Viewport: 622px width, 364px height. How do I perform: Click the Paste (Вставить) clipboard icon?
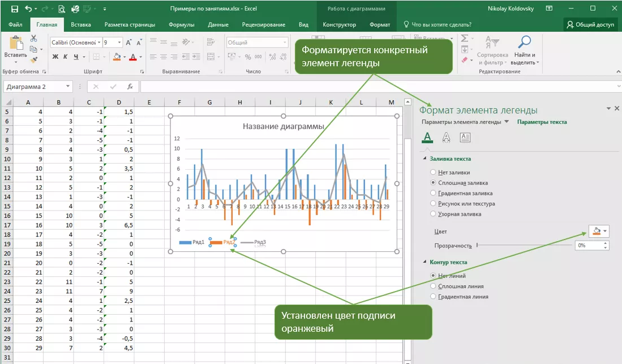pyautogui.click(x=16, y=43)
